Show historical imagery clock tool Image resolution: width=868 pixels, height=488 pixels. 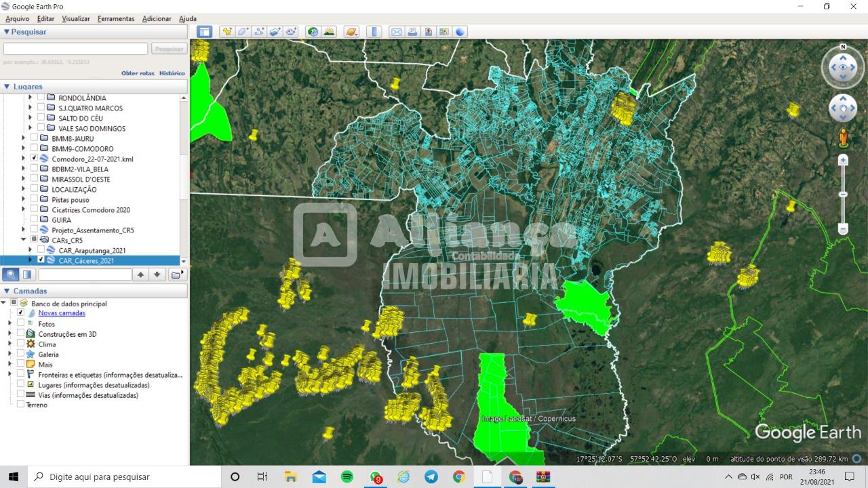[x=313, y=31]
